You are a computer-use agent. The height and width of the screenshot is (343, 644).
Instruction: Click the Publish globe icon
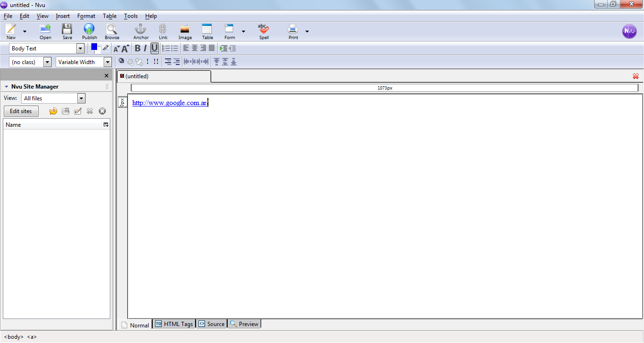pos(89,31)
